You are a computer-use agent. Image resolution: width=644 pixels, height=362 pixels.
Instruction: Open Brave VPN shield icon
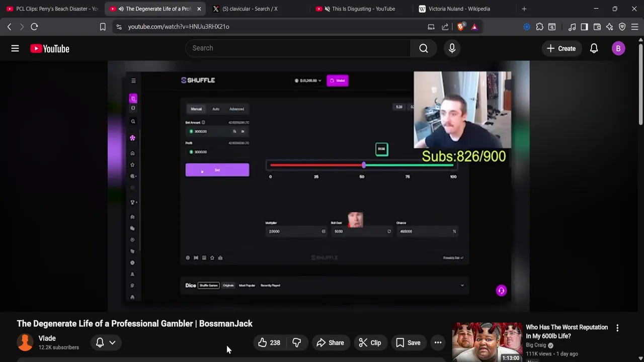622,27
